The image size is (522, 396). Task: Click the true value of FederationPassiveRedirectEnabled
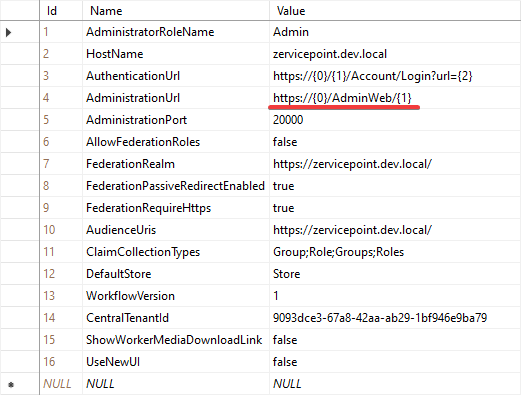pyautogui.click(x=395, y=186)
